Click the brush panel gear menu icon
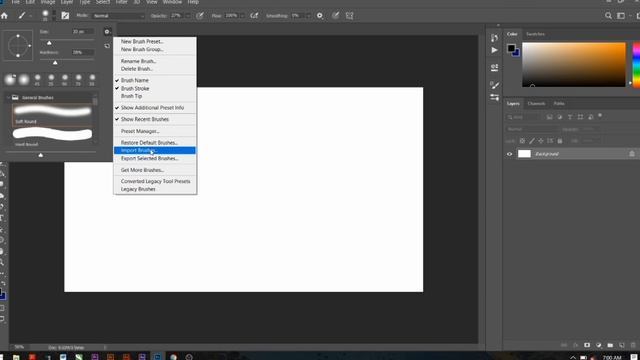 (107, 31)
